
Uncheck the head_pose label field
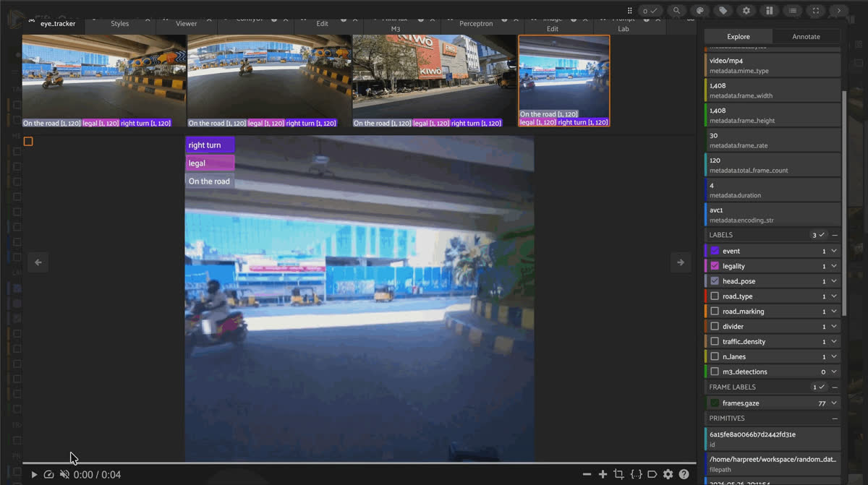(x=715, y=281)
